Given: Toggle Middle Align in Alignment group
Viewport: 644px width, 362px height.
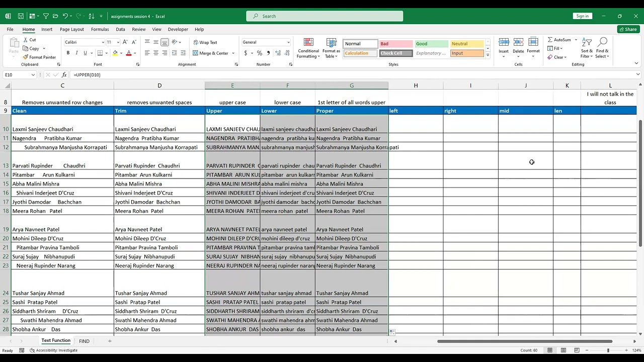Looking at the screenshot, I should pos(156,42).
